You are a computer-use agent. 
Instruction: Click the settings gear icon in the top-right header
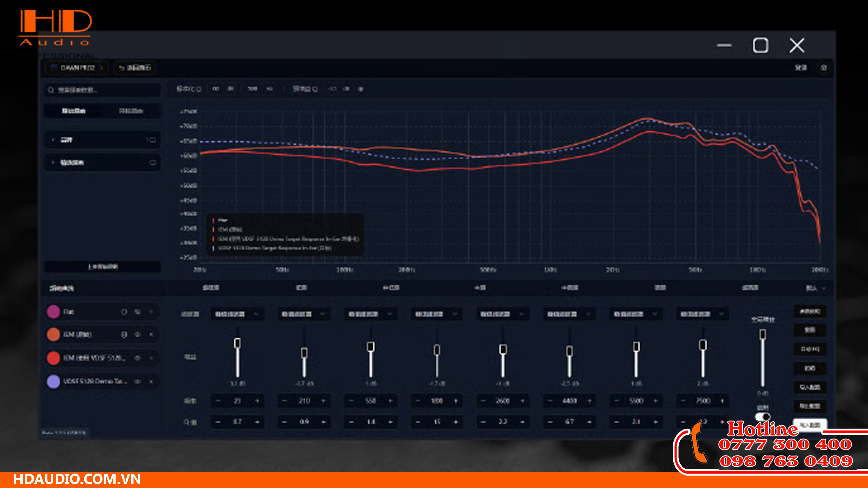pos(823,68)
